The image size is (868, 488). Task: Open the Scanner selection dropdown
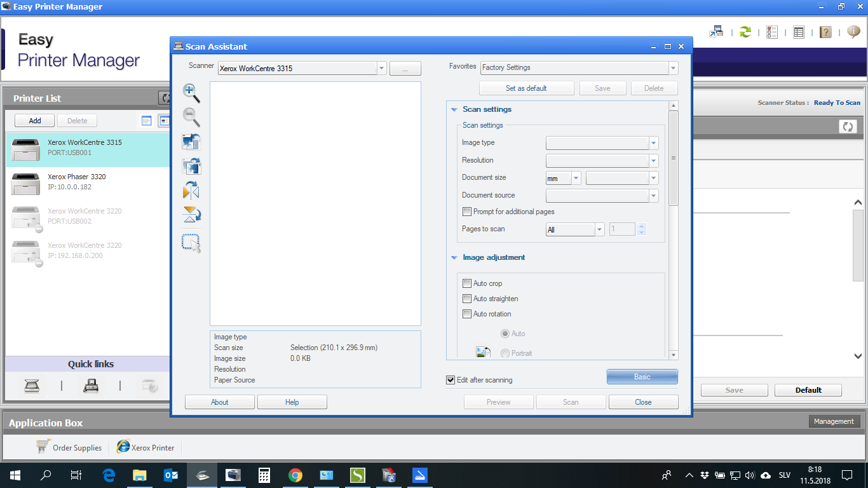pyautogui.click(x=381, y=68)
